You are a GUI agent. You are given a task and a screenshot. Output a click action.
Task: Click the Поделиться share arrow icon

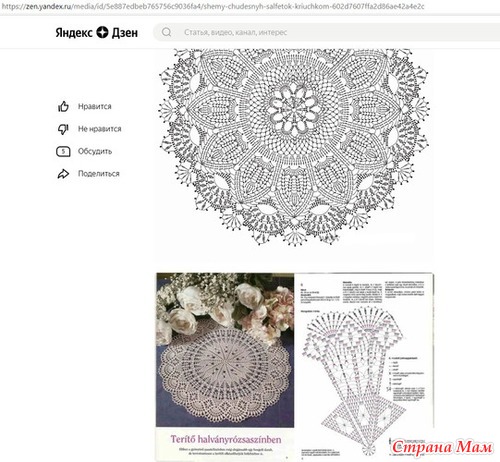point(63,174)
